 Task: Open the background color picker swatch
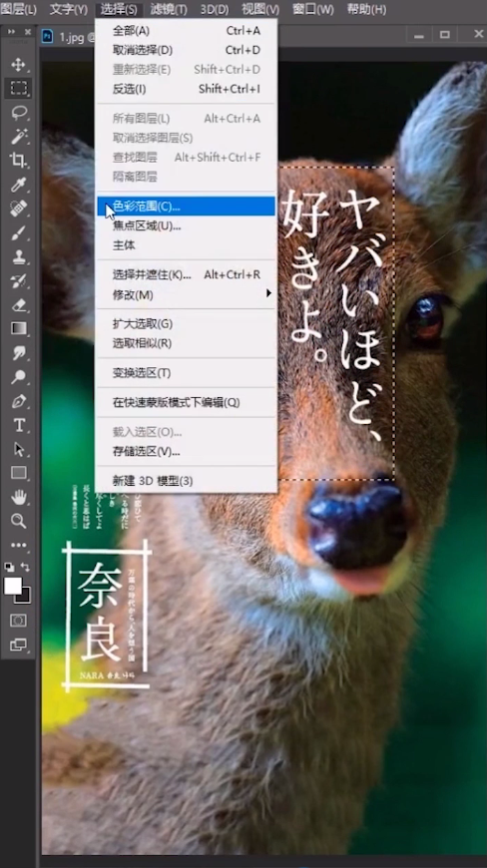(x=26, y=597)
